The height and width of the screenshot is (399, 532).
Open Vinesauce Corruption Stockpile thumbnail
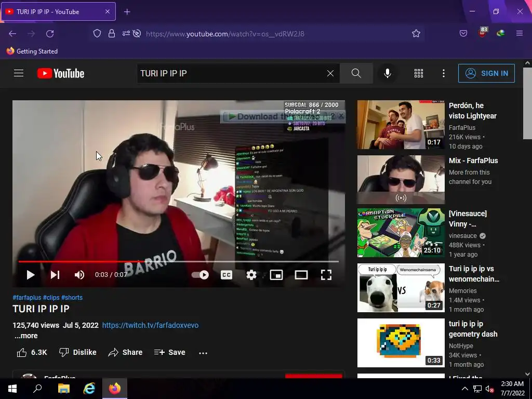tap(401, 233)
